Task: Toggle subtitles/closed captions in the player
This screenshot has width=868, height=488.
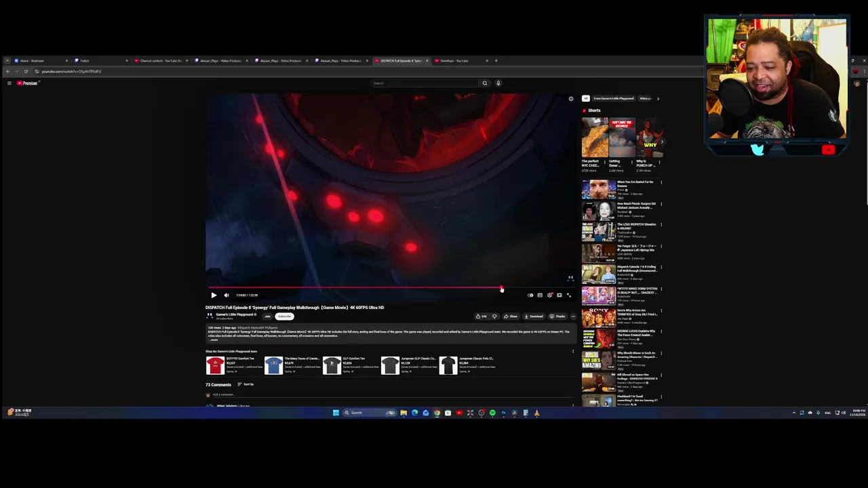Action: pyautogui.click(x=540, y=295)
